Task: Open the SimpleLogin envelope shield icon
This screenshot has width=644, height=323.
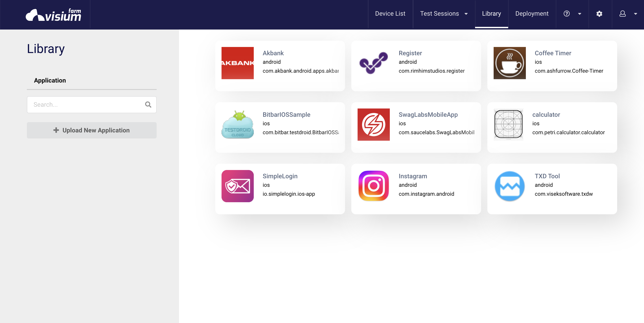Action: click(237, 186)
